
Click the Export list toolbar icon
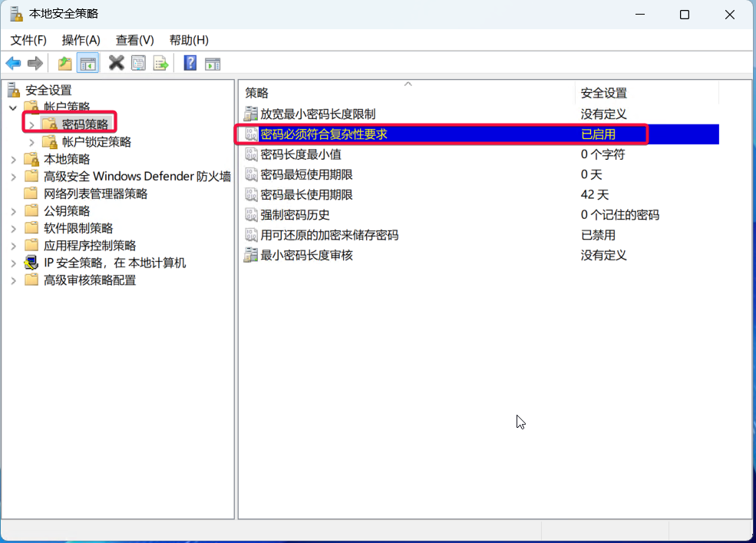[160, 63]
